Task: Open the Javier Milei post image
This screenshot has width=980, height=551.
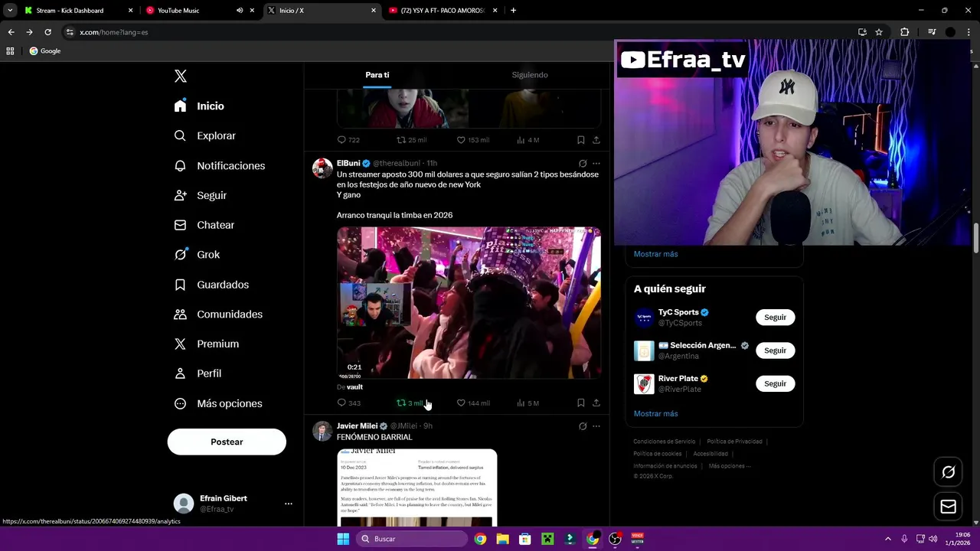Action: (x=417, y=487)
